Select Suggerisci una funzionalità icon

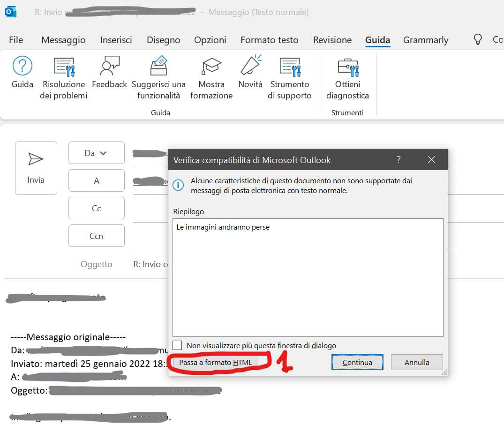coord(158,67)
